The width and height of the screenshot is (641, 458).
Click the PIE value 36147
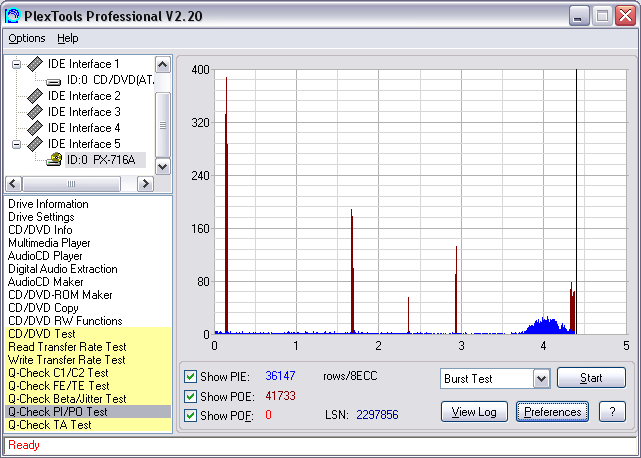click(x=280, y=376)
